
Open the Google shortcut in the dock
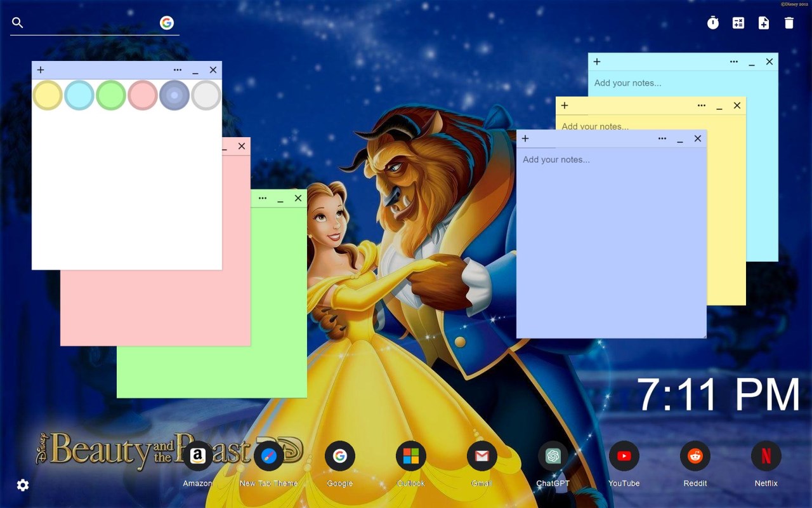coord(340,456)
